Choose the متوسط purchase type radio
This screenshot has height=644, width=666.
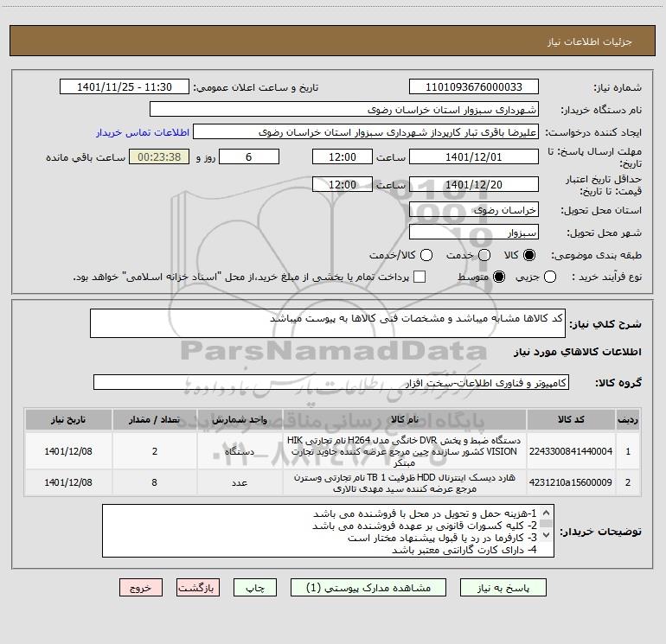(499, 277)
